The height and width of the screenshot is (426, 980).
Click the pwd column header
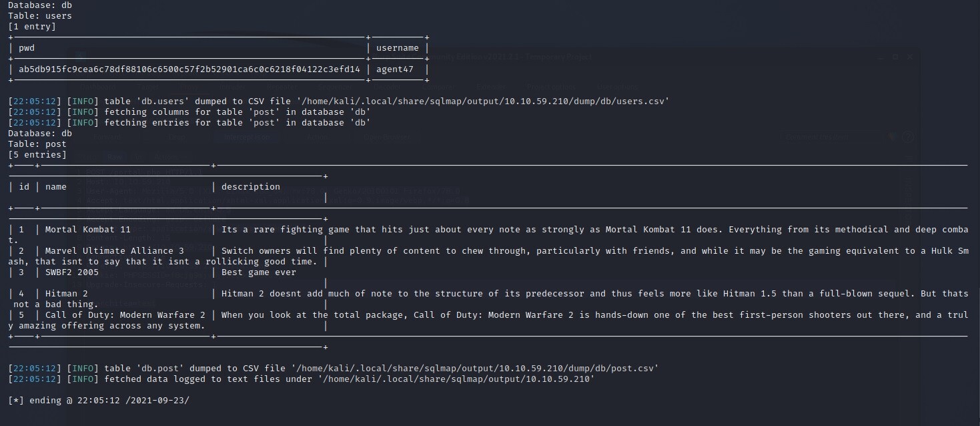click(x=27, y=48)
